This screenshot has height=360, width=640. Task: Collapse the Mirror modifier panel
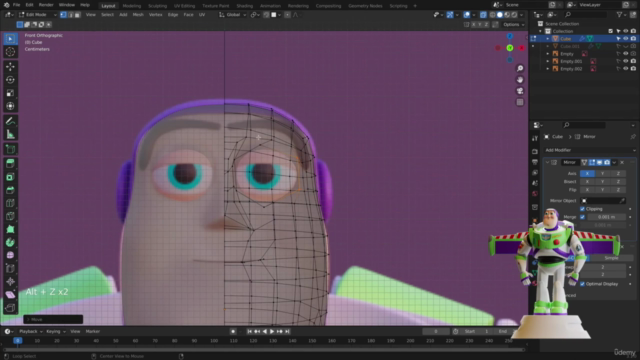547,162
